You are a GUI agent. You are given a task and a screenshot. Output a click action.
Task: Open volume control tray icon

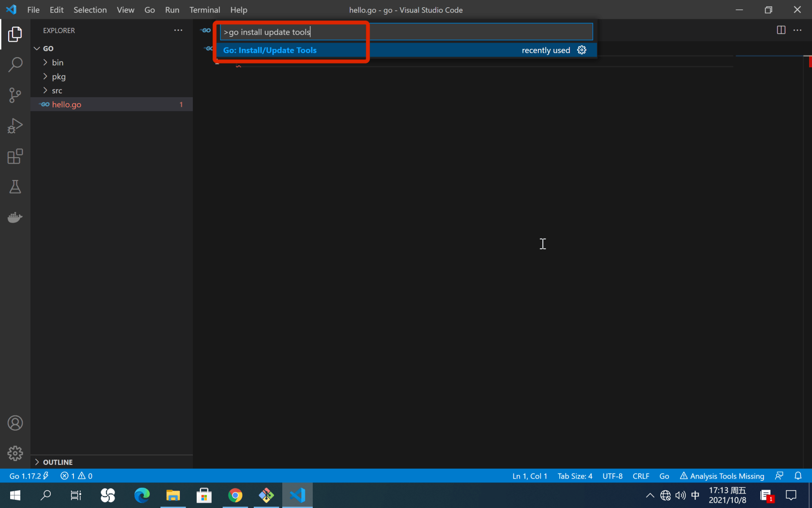coord(681,495)
